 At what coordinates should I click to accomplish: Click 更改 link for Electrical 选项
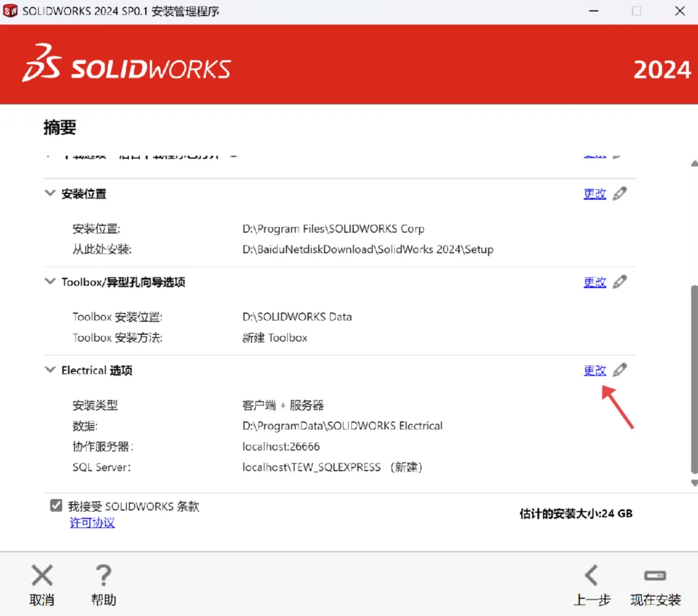pyautogui.click(x=595, y=370)
